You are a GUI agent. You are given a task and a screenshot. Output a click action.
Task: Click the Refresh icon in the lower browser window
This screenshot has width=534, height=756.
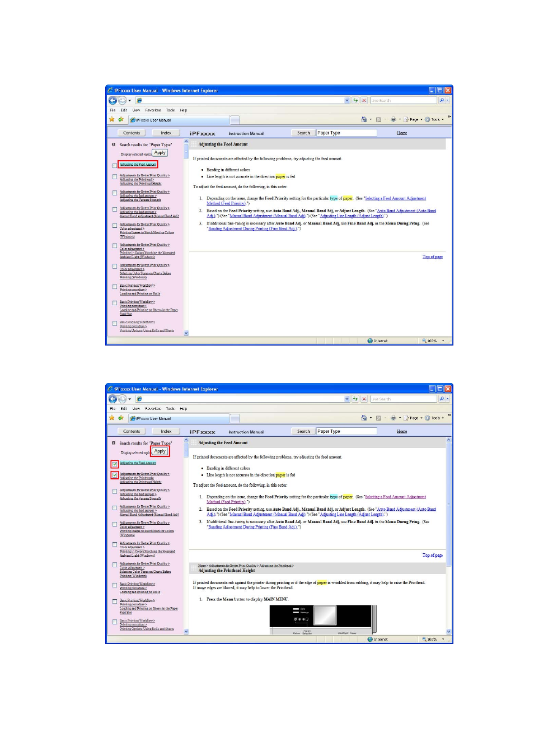(x=355, y=399)
